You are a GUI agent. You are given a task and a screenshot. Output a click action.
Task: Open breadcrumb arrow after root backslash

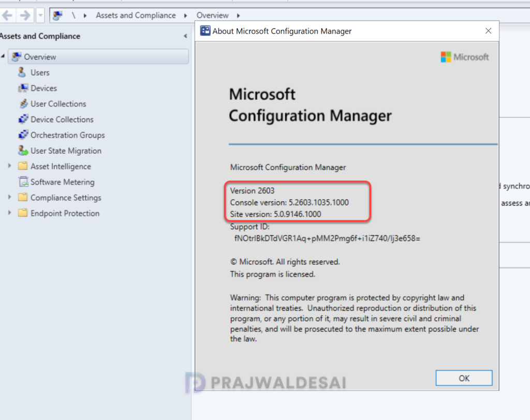[x=85, y=16]
